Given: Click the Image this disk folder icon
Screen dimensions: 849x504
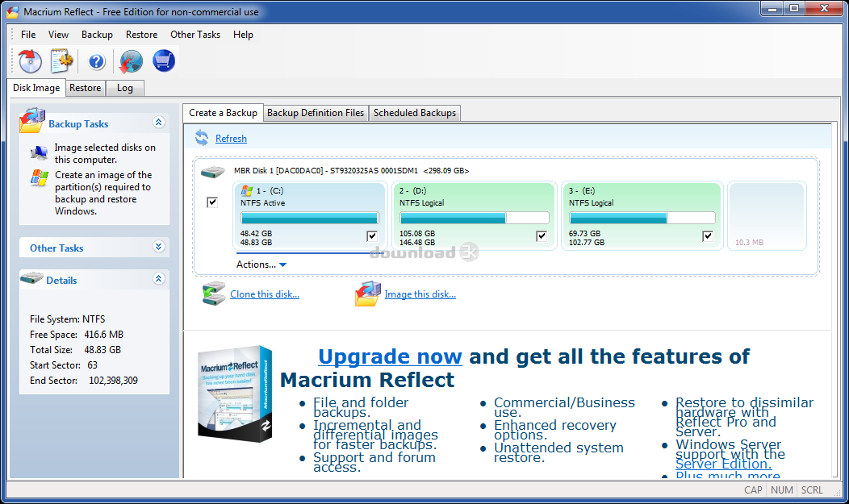Looking at the screenshot, I should pyautogui.click(x=368, y=294).
